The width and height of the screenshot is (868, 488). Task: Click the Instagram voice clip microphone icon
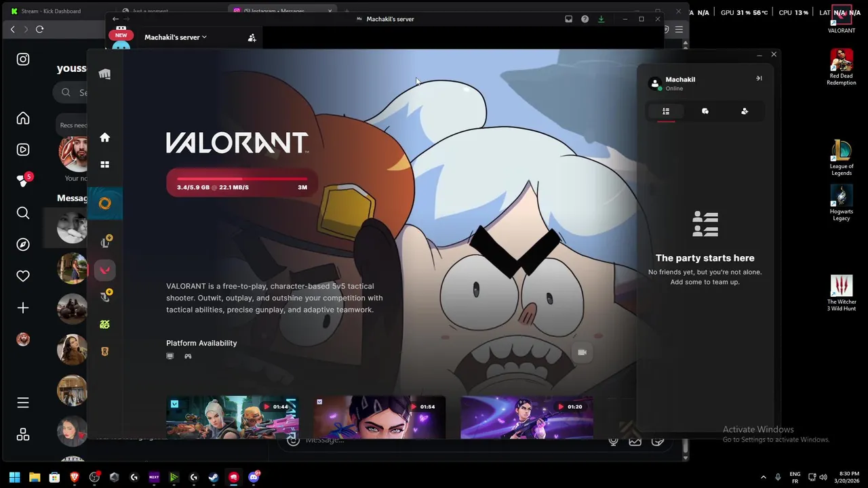click(613, 441)
